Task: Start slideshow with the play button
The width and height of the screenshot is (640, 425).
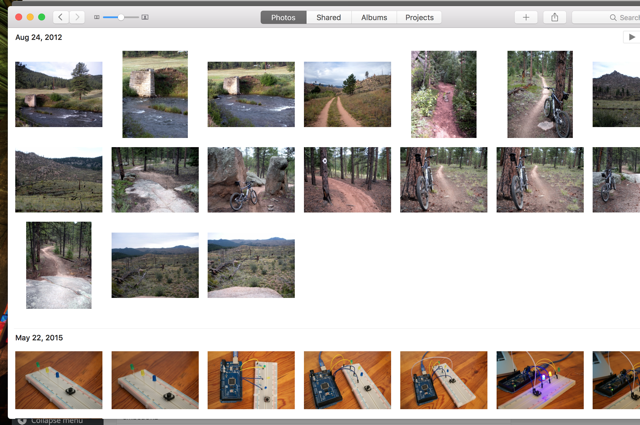Action: 631,37
